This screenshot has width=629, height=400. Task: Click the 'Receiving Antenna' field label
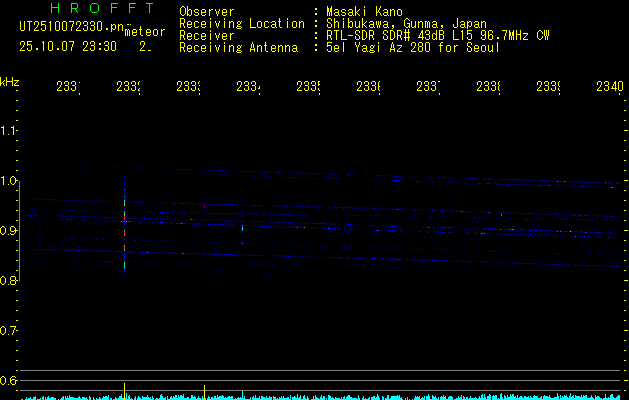238,47
